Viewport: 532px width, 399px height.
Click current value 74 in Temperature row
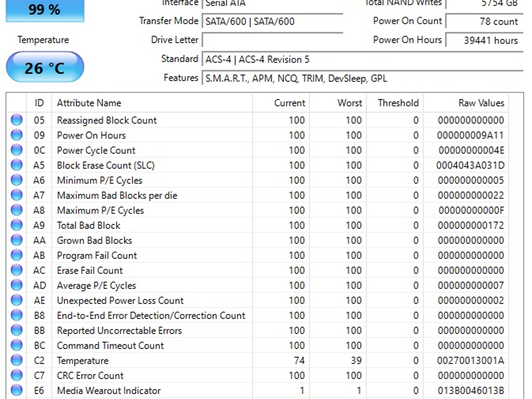point(299,361)
